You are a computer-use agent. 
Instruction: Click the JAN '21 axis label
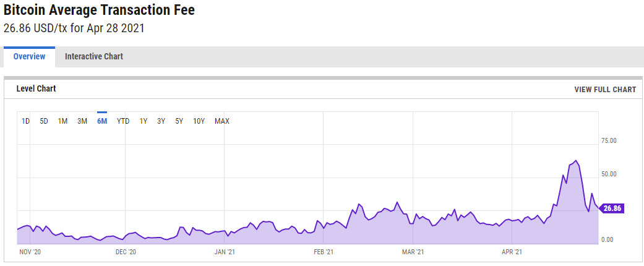pyautogui.click(x=224, y=252)
